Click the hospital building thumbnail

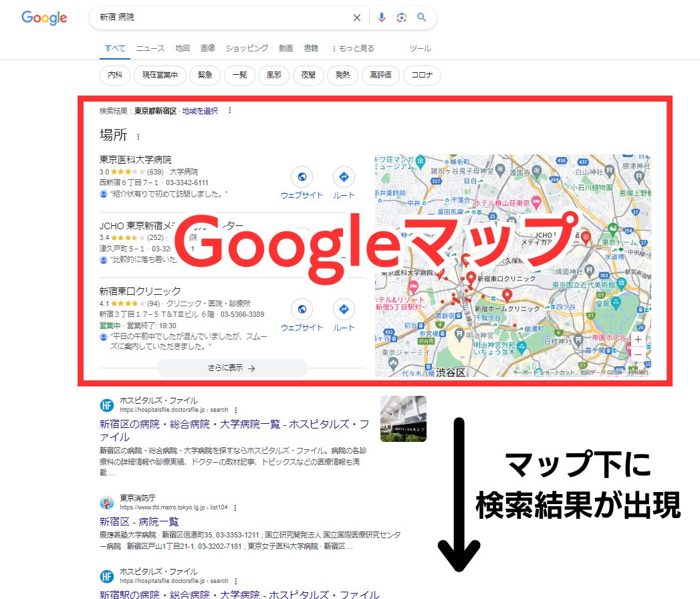coord(403,418)
